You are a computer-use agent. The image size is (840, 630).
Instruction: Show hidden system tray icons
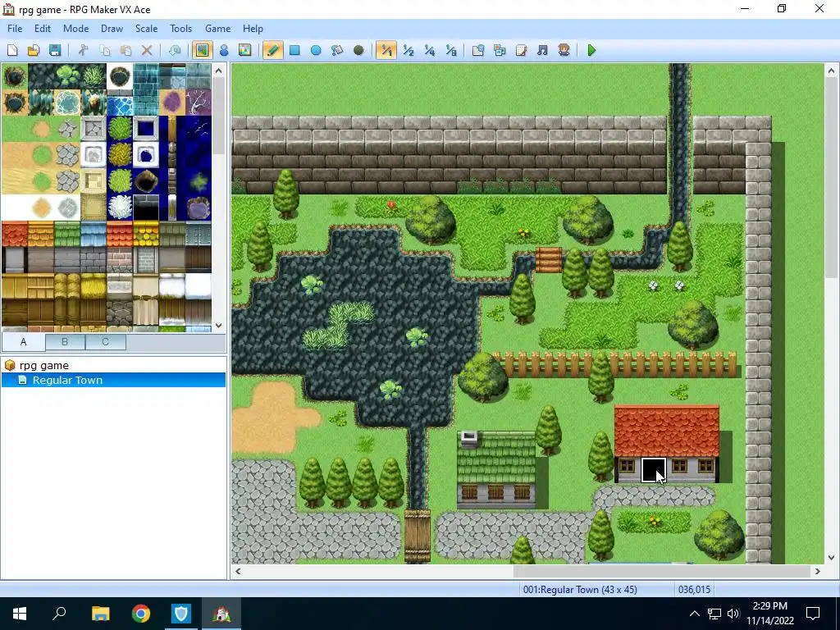point(694,614)
